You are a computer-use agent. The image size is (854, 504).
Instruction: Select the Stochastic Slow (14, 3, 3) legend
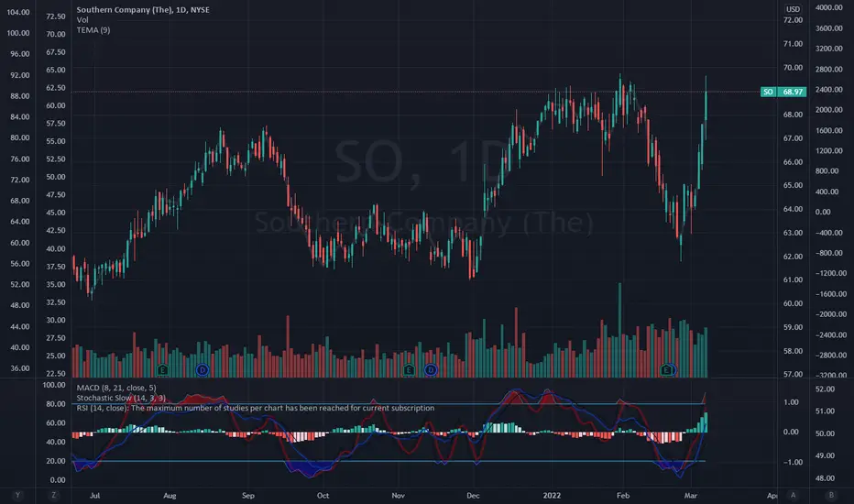click(x=121, y=398)
